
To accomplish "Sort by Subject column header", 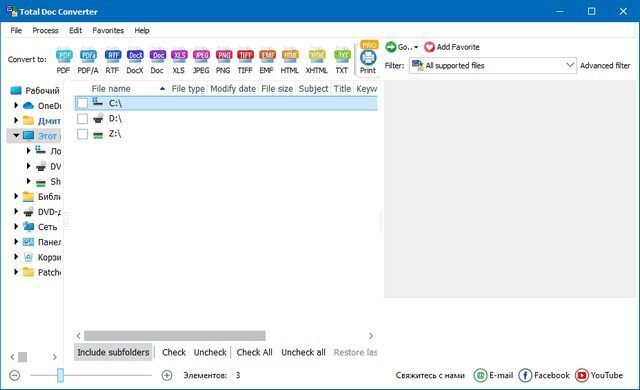I will pyautogui.click(x=313, y=89).
